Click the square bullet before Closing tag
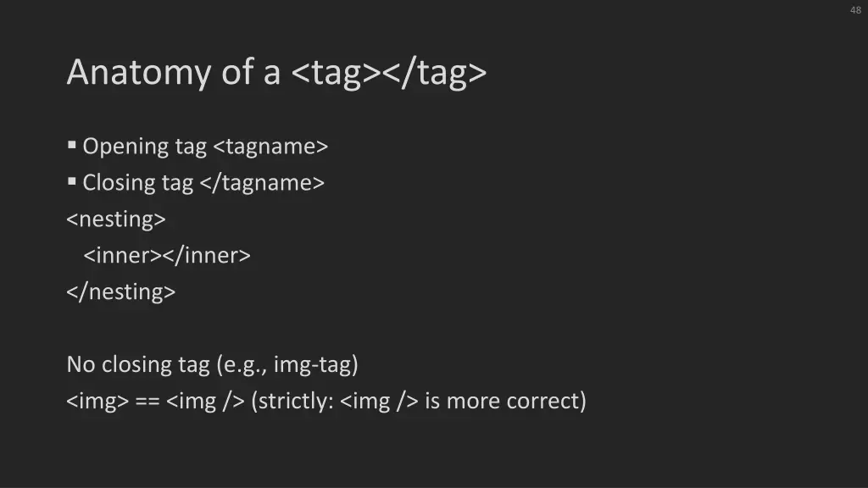Image resolution: width=868 pixels, height=488 pixels. pos(71,181)
